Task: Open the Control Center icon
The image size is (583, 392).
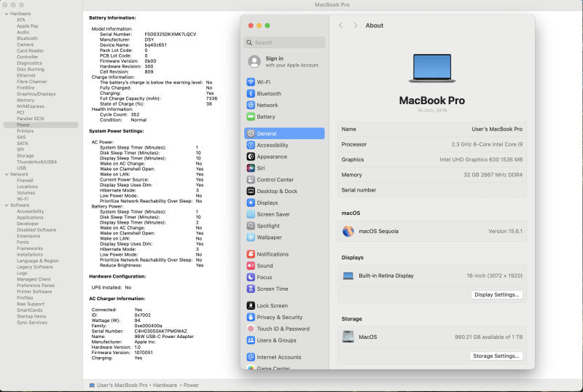Action: pyautogui.click(x=251, y=179)
